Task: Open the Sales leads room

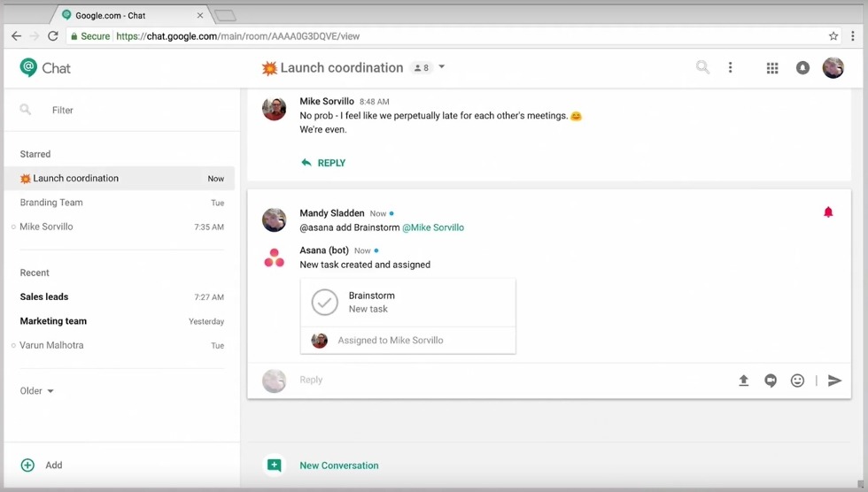Action: click(x=120, y=296)
